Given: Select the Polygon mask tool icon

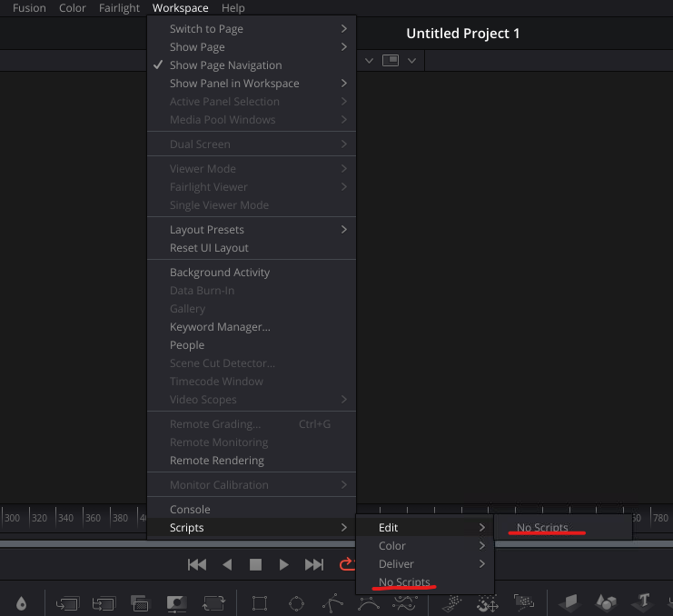Looking at the screenshot, I should tap(332, 602).
